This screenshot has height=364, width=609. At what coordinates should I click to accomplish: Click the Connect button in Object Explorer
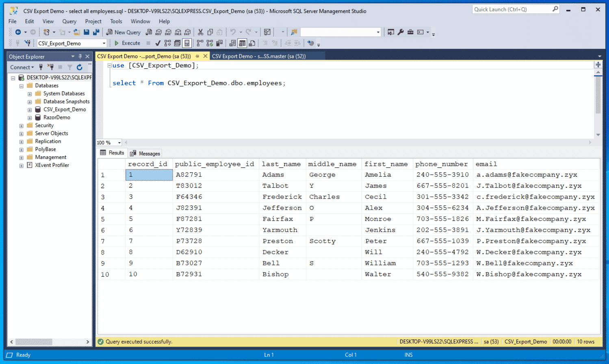(x=20, y=67)
